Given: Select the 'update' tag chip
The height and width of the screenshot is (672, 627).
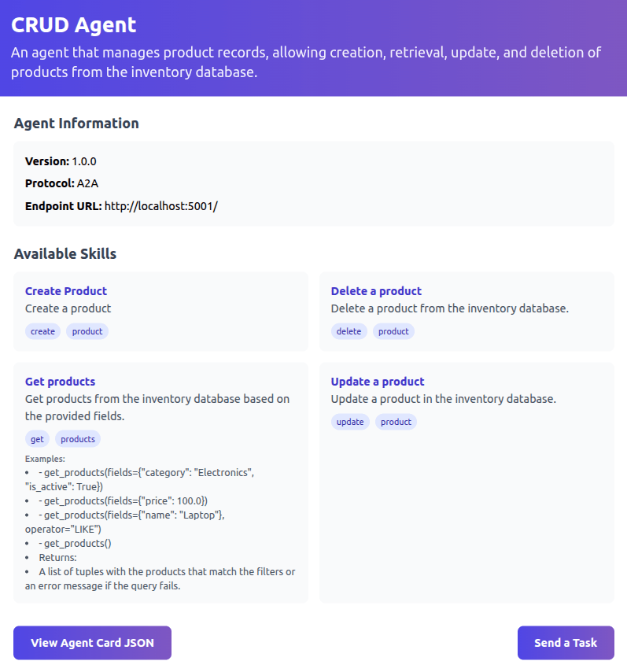Looking at the screenshot, I should [x=350, y=422].
